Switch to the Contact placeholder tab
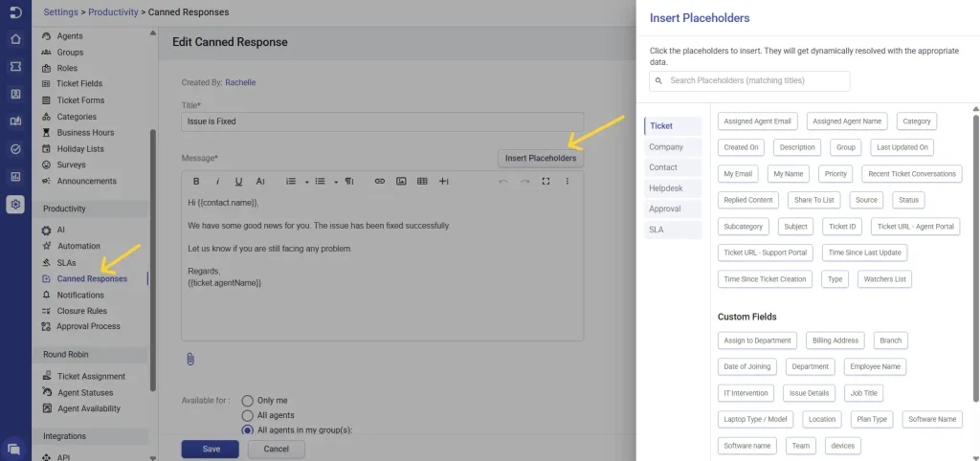The height and width of the screenshot is (461, 980). 673,167
